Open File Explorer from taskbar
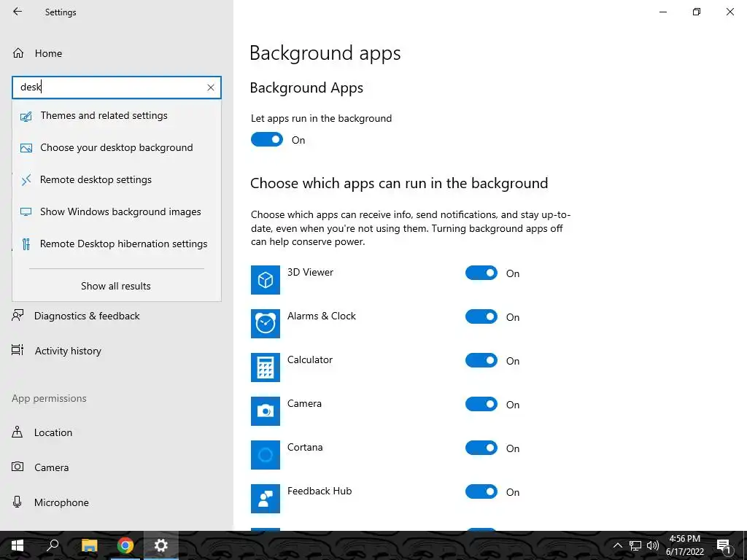 pyautogui.click(x=89, y=545)
